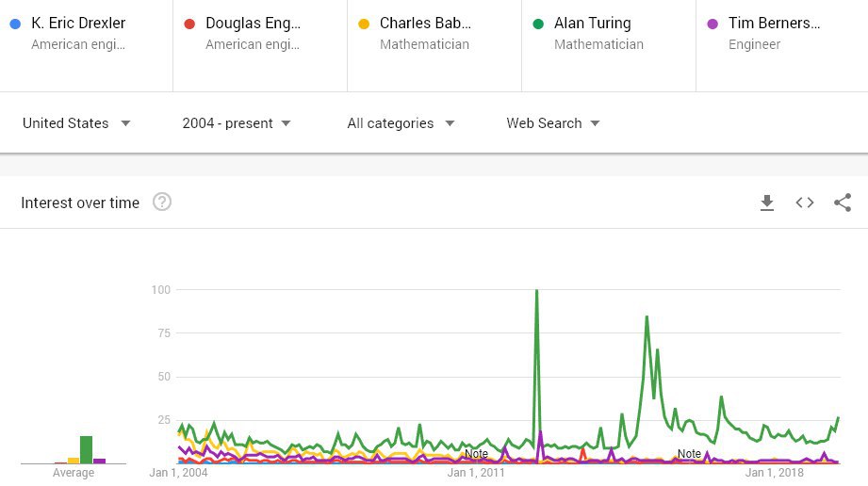This screenshot has width=868, height=486.
Task: Download the interest over time data
Action: click(x=767, y=202)
